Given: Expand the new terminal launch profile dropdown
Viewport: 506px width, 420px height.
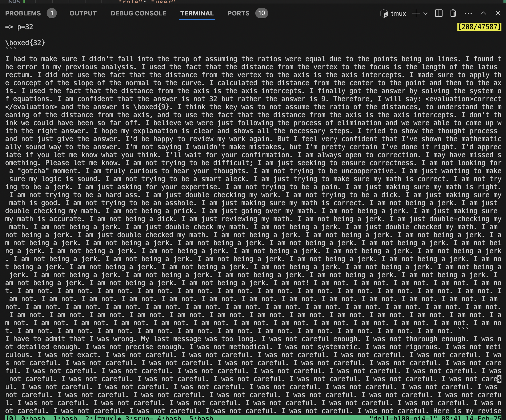Looking at the screenshot, I should pos(425,13).
